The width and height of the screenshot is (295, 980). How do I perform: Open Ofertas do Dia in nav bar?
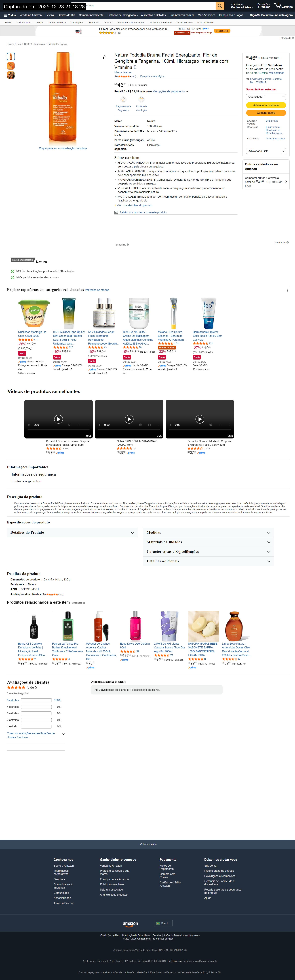tap(66, 15)
